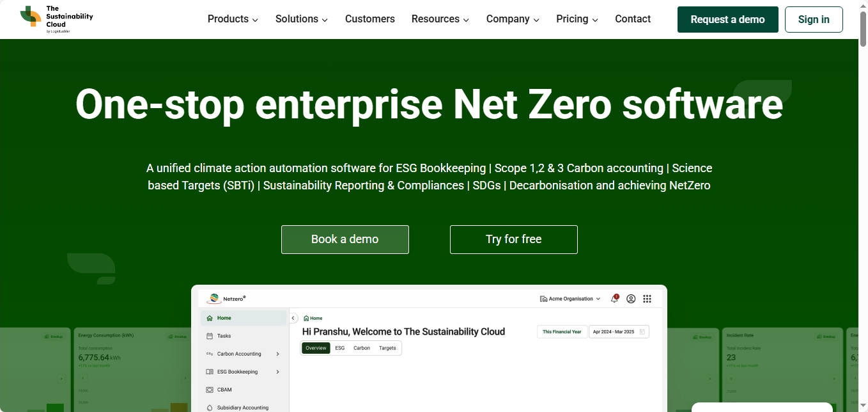The image size is (868, 412).
Task: Click the calendar icon in date range field
Action: [642, 331]
